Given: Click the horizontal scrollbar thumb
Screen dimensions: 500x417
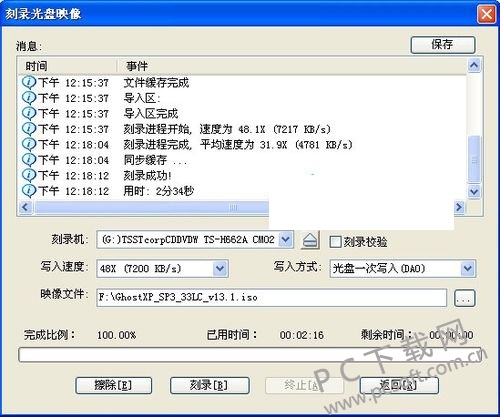Looking at the screenshot, I should coord(152,207).
